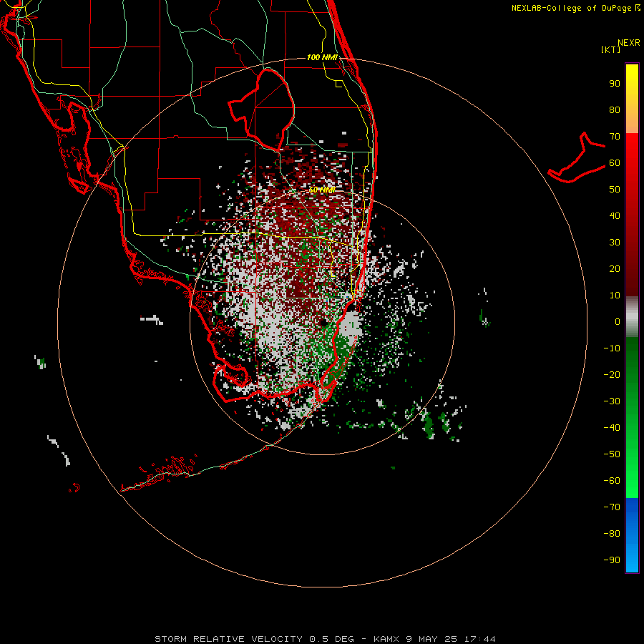Click the NEXR label above color scale
This screenshot has width=644, height=644.
tap(629, 43)
